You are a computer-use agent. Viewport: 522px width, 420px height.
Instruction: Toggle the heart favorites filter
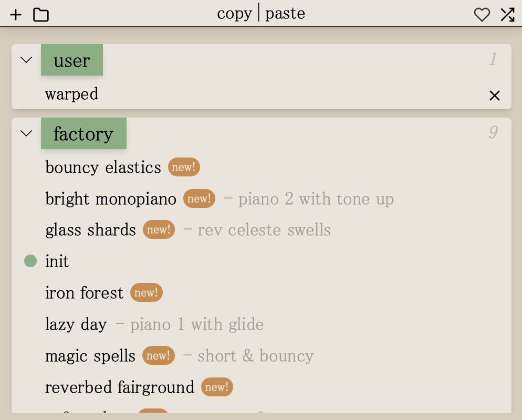482,15
